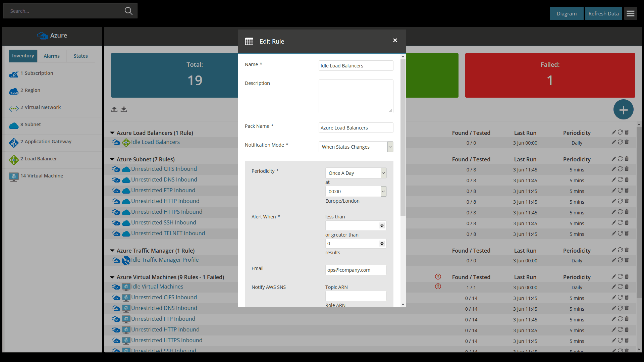Image resolution: width=644 pixels, height=362 pixels.
Task: Open the hamburger menu icon
Action: click(x=630, y=14)
